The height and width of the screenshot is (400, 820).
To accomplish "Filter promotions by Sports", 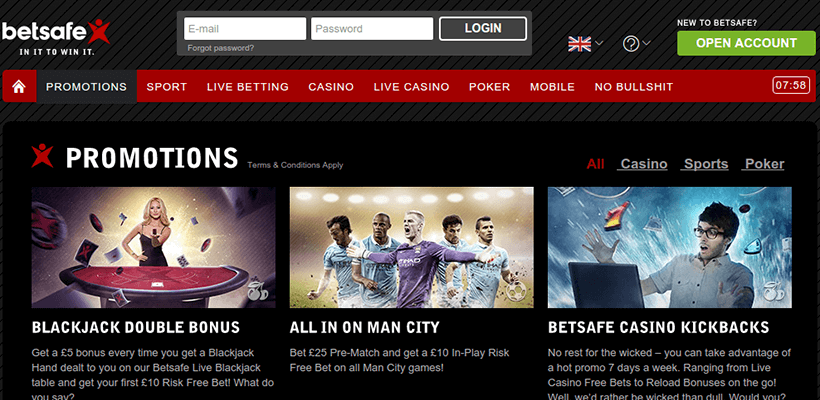I will [x=705, y=164].
